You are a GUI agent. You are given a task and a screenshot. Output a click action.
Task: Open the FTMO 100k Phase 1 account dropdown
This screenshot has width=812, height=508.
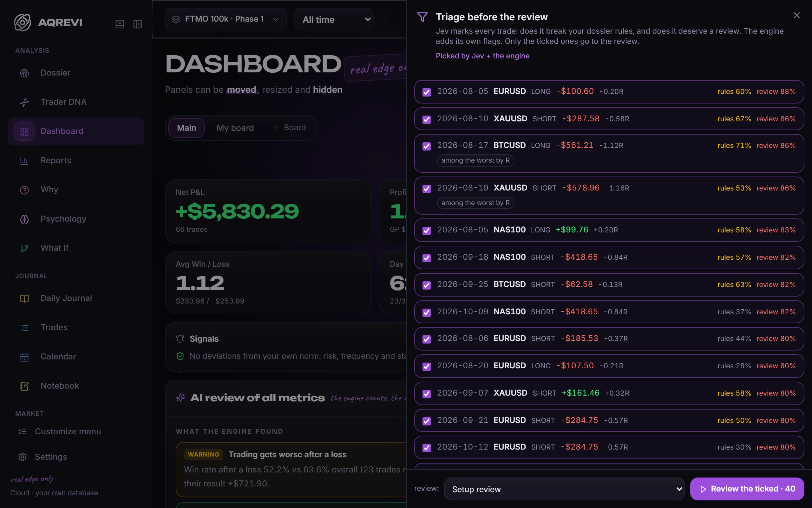(226, 19)
